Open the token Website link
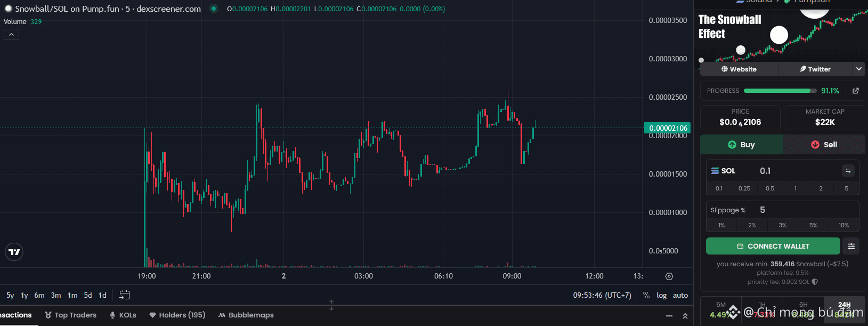Screen dimensions: 868x326 coord(739,69)
